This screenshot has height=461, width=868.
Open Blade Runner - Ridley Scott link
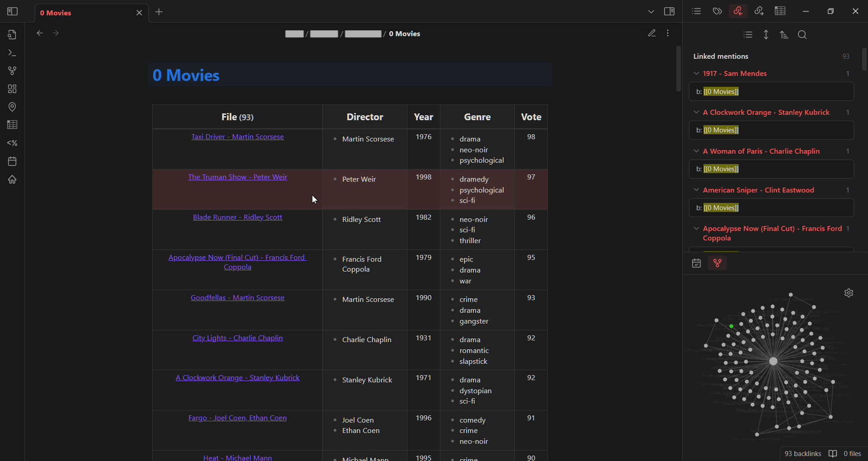point(237,217)
